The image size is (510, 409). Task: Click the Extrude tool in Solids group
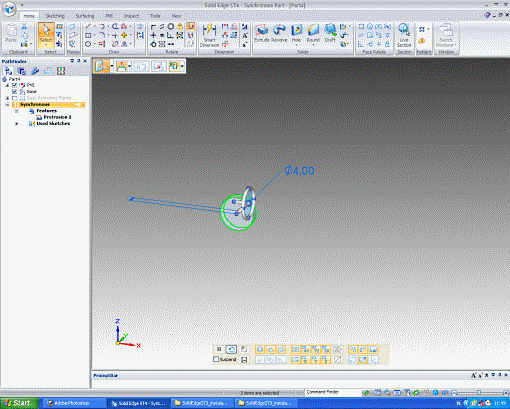point(262,34)
